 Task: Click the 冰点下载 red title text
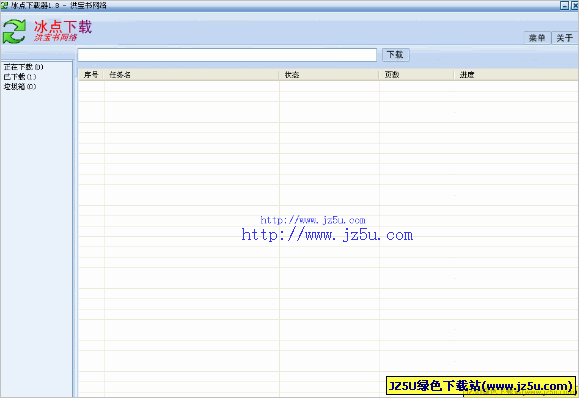pos(63,27)
